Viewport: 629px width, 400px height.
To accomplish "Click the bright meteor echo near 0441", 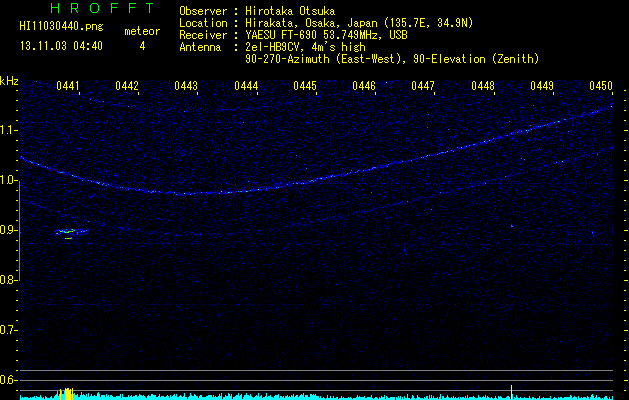I will [x=71, y=232].
